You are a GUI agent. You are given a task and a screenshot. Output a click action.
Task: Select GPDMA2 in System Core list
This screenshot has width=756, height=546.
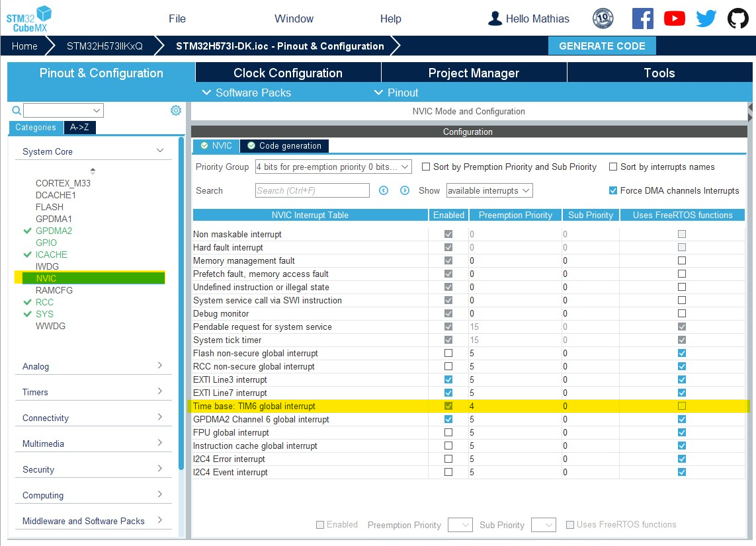54,231
